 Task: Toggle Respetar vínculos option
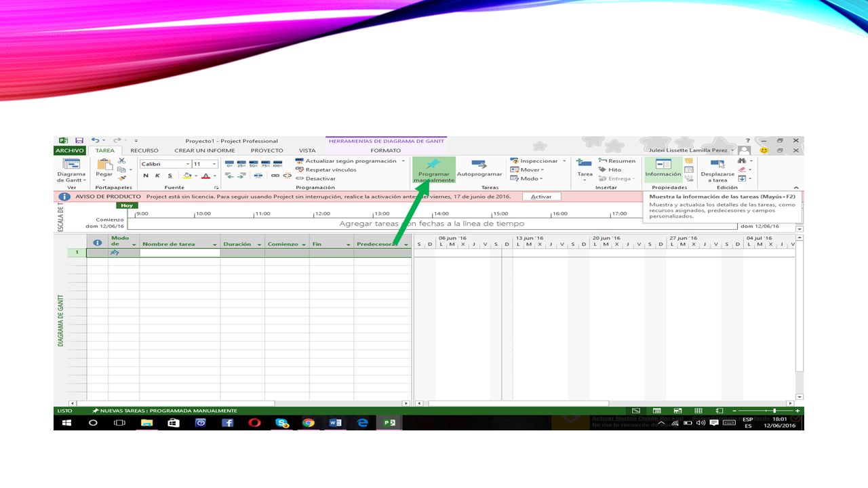click(x=326, y=169)
